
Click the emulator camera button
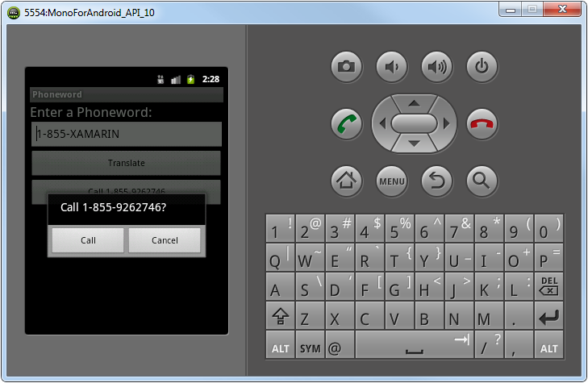pos(347,67)
